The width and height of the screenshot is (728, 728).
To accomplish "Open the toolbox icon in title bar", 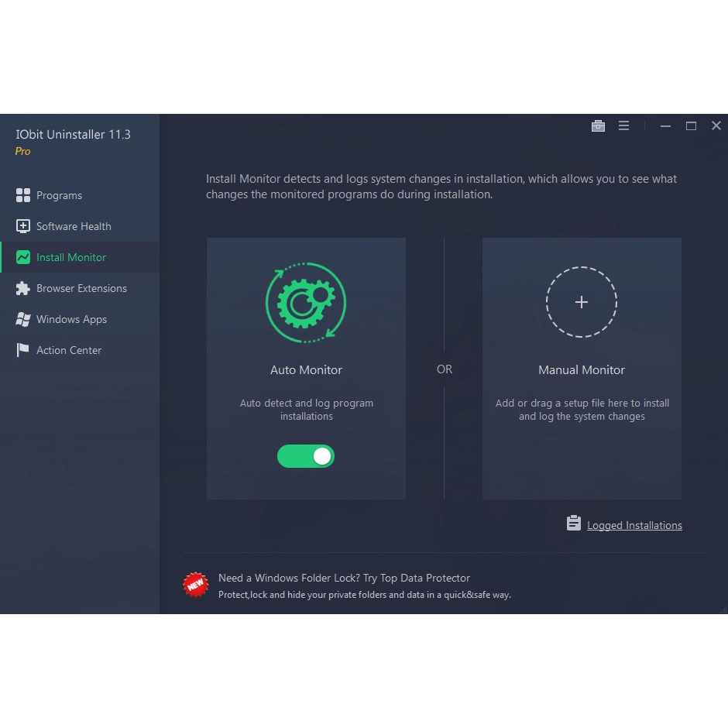I will [x=598, y=126].
